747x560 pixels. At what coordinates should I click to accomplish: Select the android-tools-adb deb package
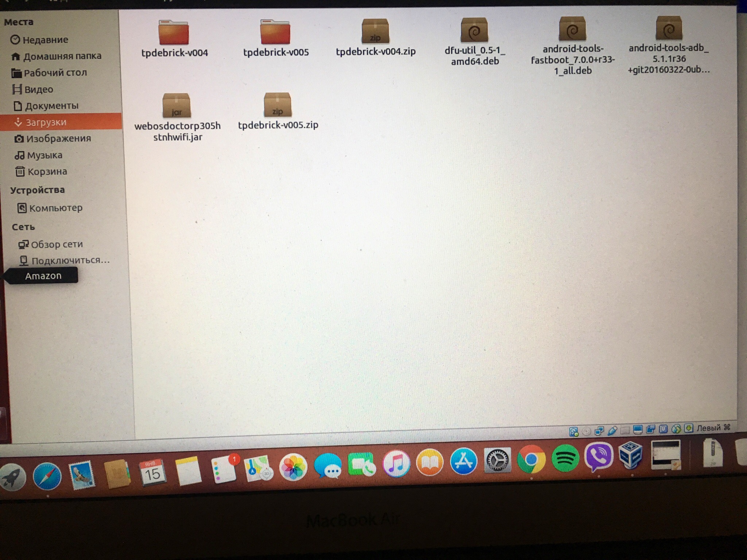point(669,29)
